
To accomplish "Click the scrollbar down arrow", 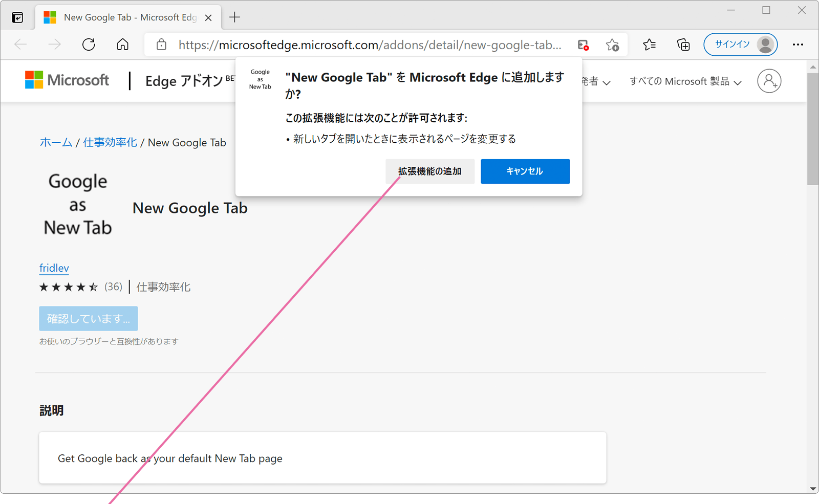I will tap(813, 489).
